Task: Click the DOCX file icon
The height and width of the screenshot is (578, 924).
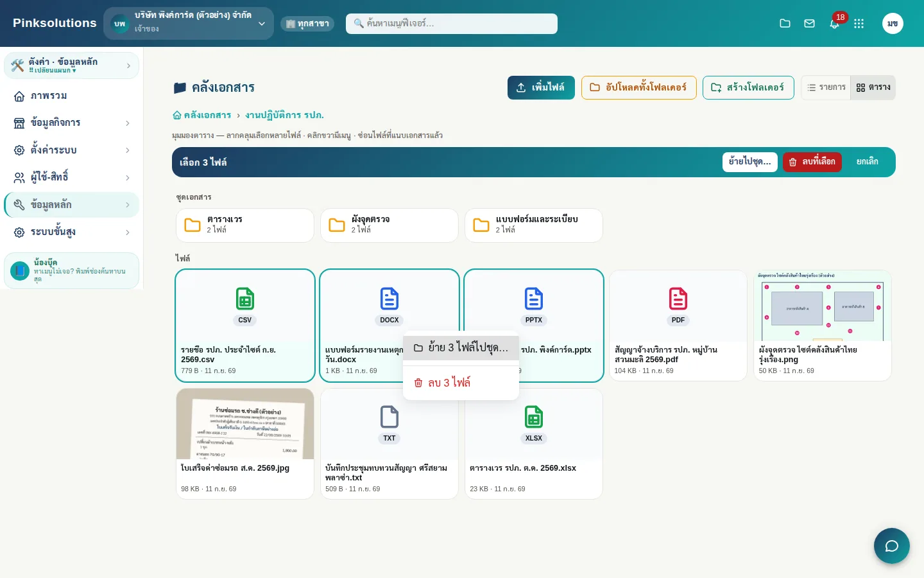Action: (x=389, y=299)
